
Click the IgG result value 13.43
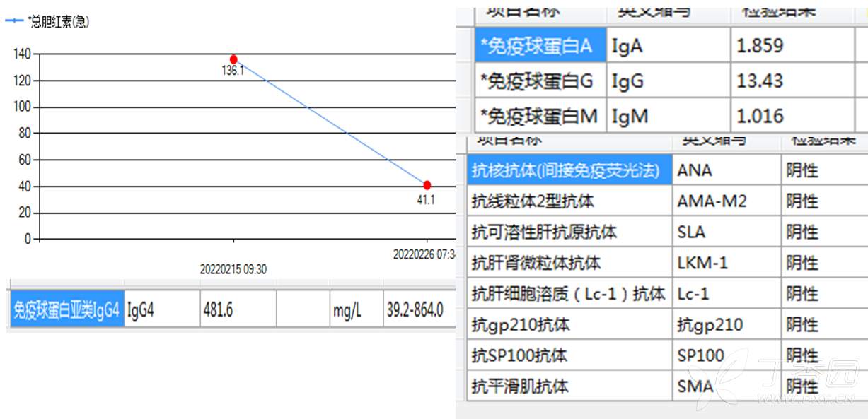(760, 81)
